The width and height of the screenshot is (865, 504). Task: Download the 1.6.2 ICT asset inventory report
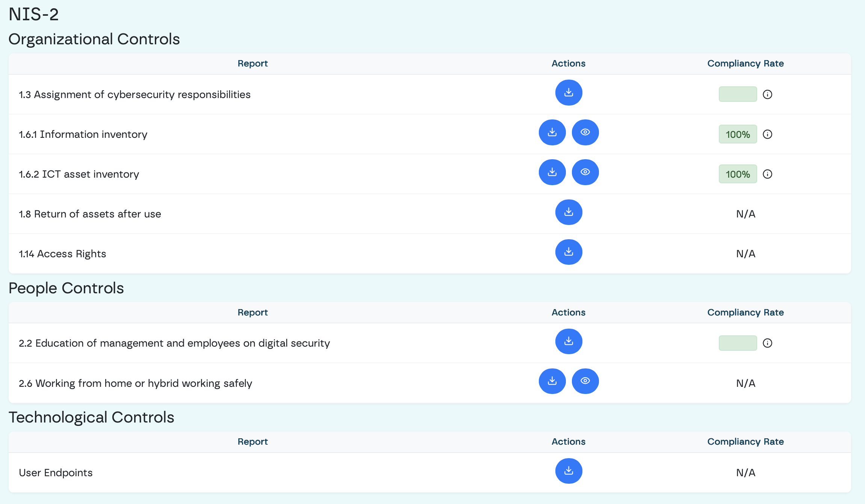pyautogui.click(x=552, y=172)
